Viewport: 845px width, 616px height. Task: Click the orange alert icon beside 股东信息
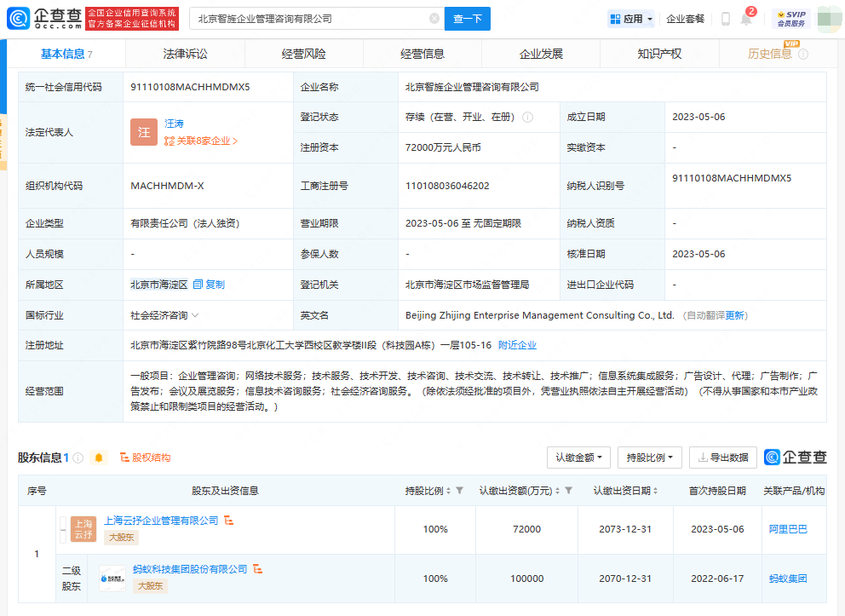pos(98,457)
